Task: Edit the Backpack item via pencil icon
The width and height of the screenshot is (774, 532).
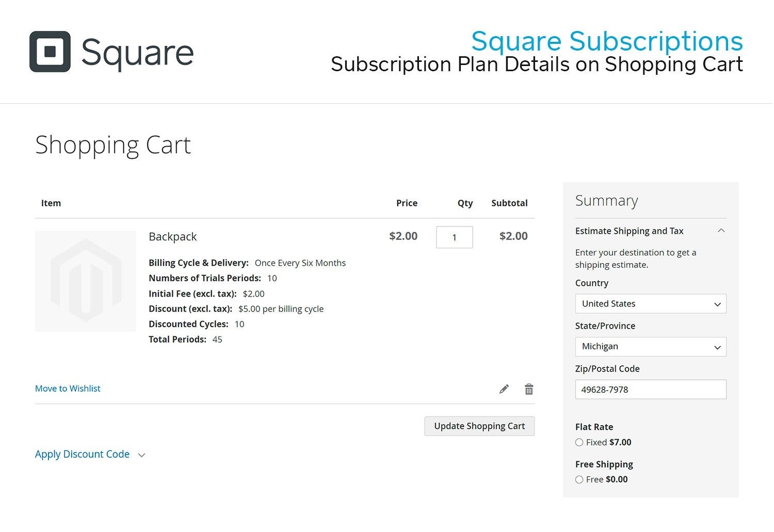Action: click(504, 389)
